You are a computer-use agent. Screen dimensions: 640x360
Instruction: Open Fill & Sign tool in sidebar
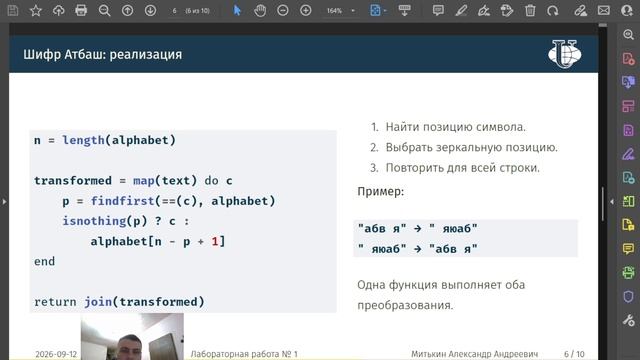pyautogui.click(x=629, y=154)
